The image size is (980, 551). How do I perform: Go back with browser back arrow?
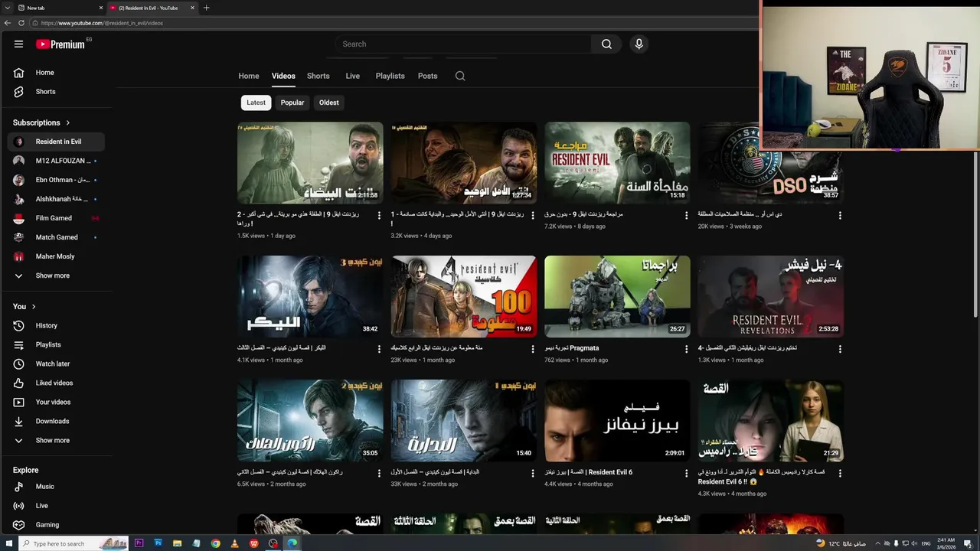[8, 23]
